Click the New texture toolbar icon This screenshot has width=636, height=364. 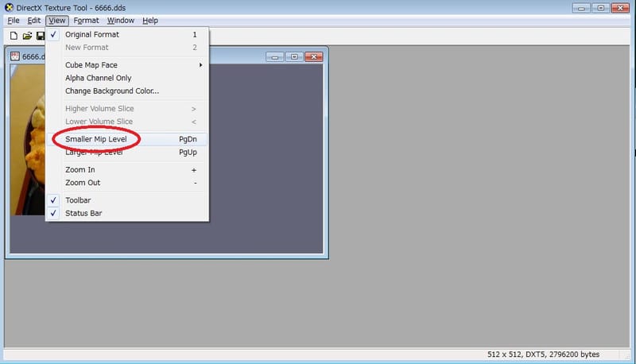(x=14, y=36)
